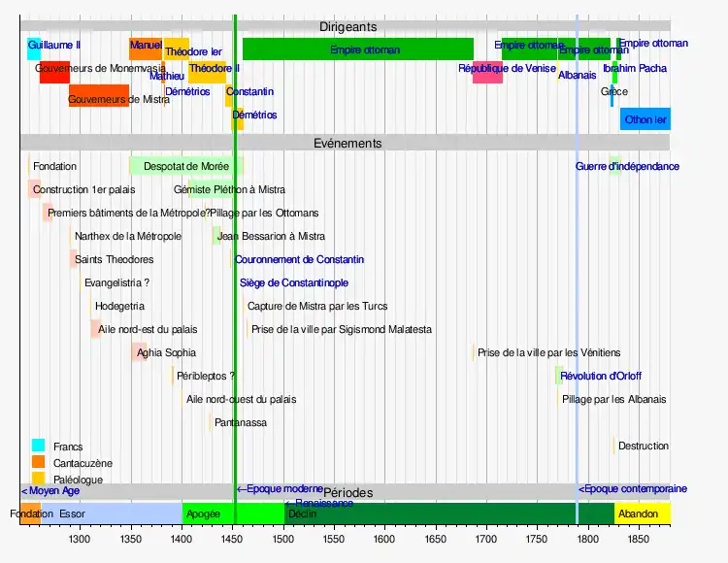Click the Guerre d'indépendance link

[627, 167]
